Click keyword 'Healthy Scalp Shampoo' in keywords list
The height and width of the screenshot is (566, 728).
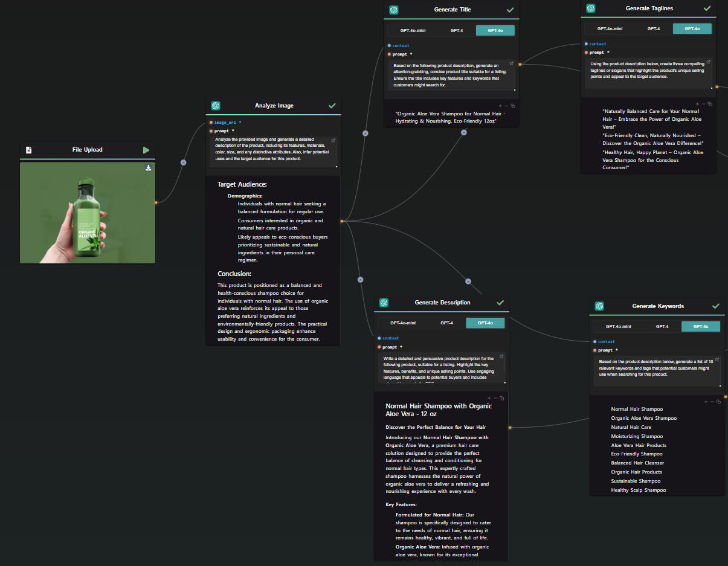pos(639,490)
